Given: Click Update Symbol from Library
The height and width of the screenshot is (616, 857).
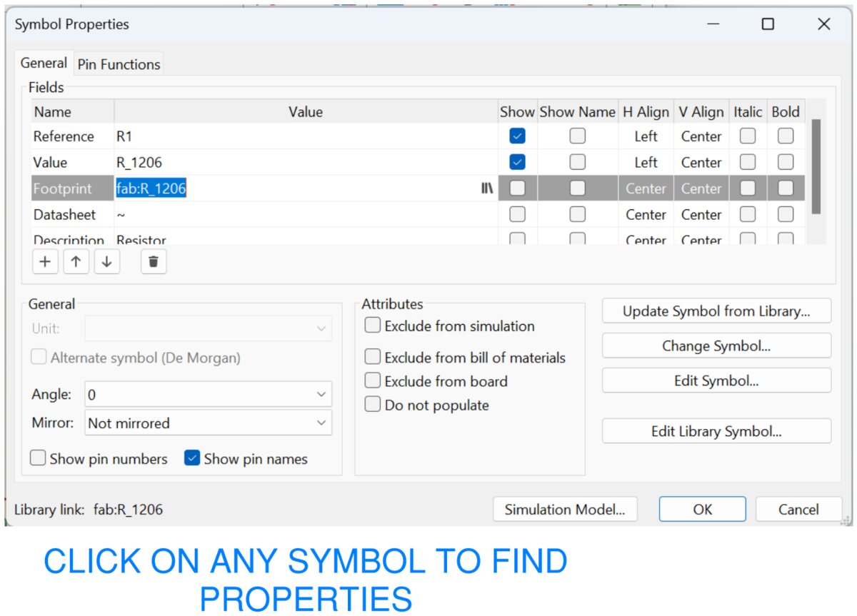Looking at the screenshot, I should [716, 310].
